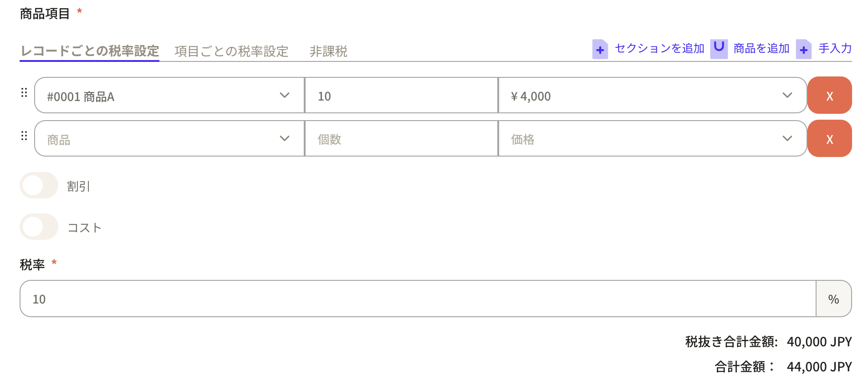The height and width of the screenshot is (385, 868).
Task: Click the セクションを追加 document-plus icon
Action: point(600,49)
